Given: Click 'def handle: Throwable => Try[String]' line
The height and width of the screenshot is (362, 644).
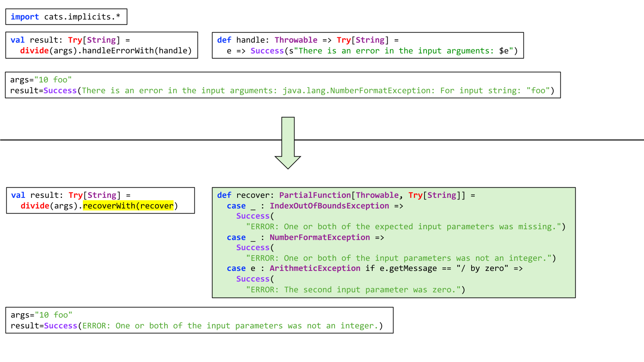Looking at the screenshot, I should click(x=308, y=40).
